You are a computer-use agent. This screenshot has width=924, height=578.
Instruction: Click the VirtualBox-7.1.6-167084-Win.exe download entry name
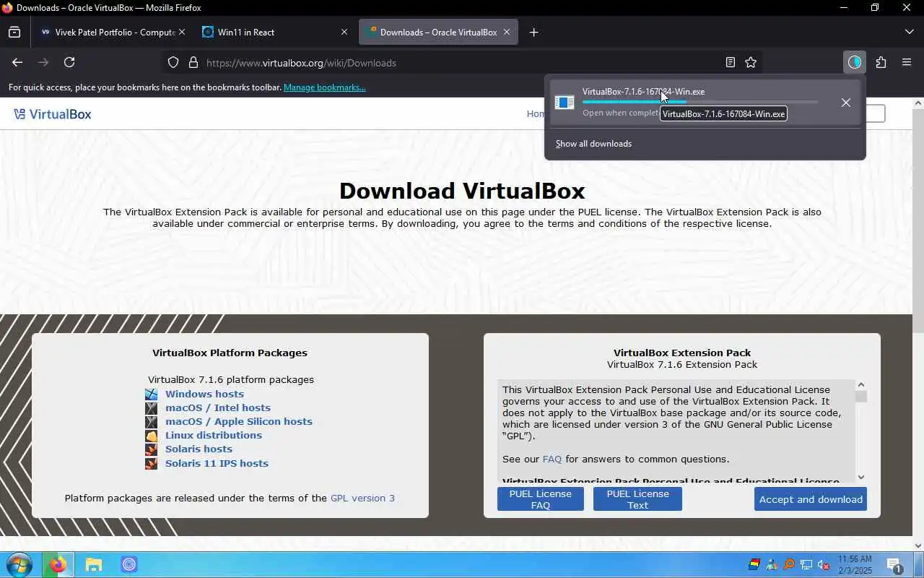[643, 92]
